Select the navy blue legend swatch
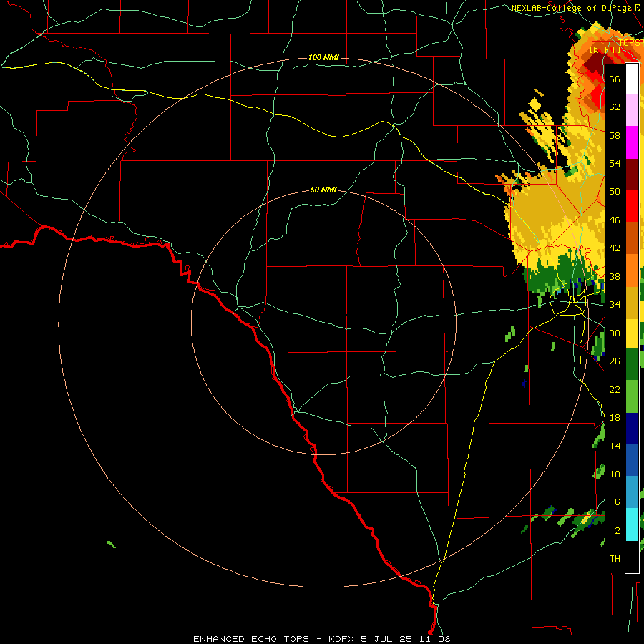 (632, 429)
